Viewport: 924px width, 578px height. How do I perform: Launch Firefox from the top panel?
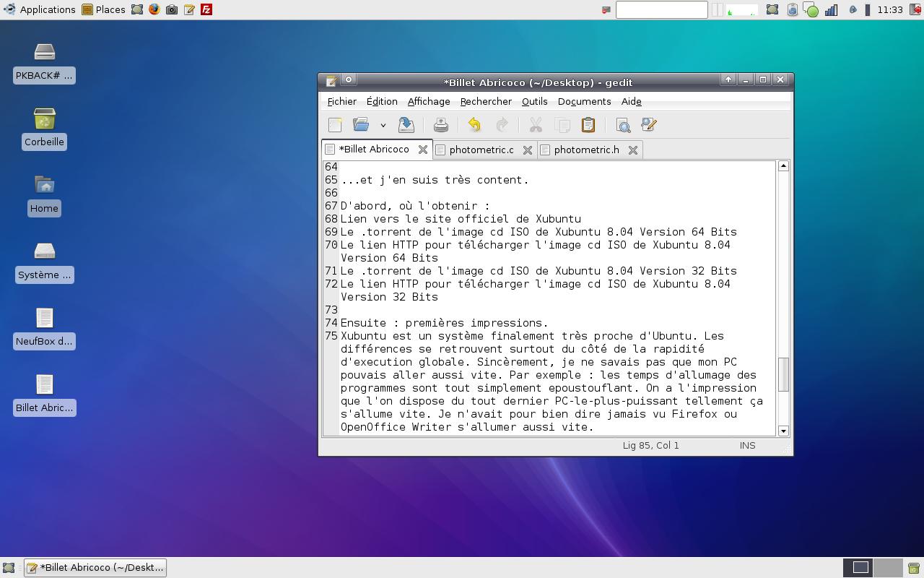click(154, 9)
